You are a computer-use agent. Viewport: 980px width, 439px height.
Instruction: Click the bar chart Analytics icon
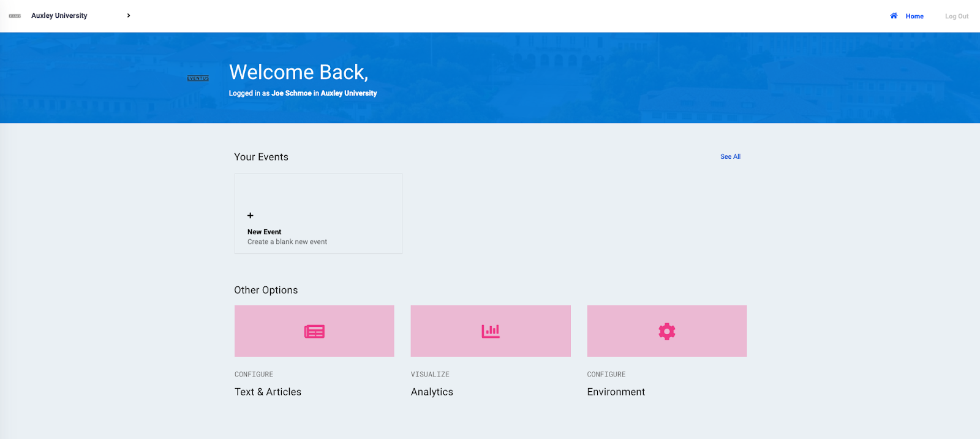click(491, 331)
